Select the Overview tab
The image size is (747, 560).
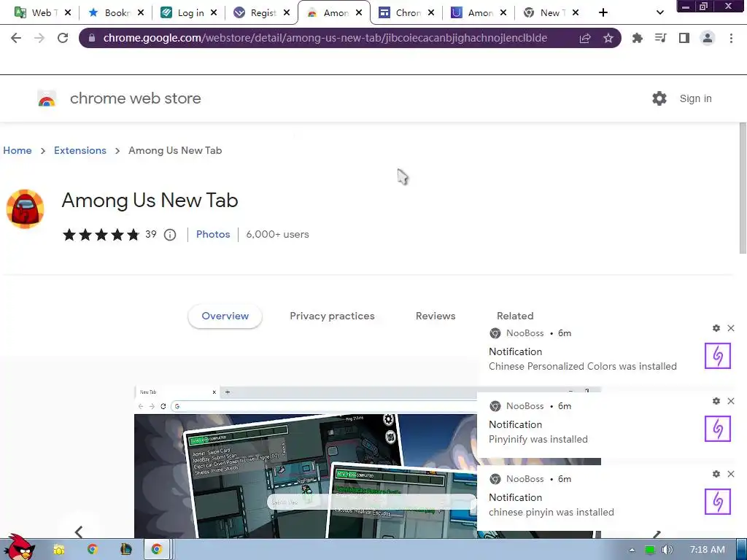(x=225, y=316)
